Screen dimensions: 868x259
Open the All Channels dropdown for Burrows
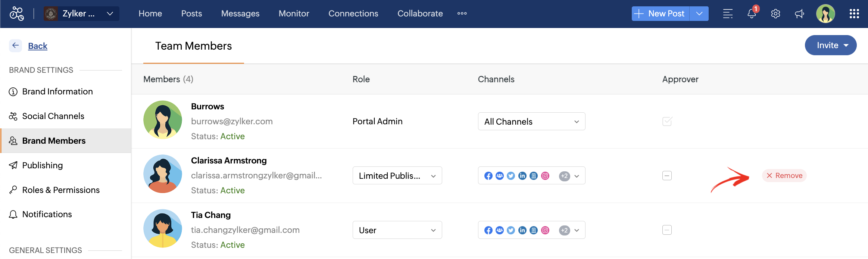[x=531, y=121]
